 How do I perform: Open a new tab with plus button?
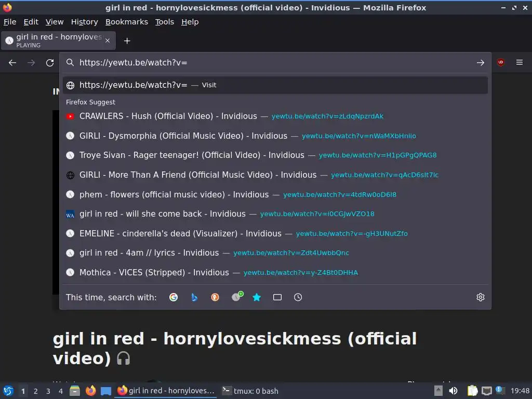coord(127,41)
